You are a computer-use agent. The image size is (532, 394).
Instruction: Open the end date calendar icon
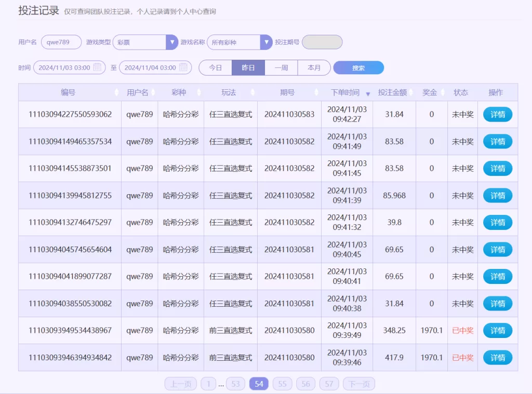pos(183,67)
